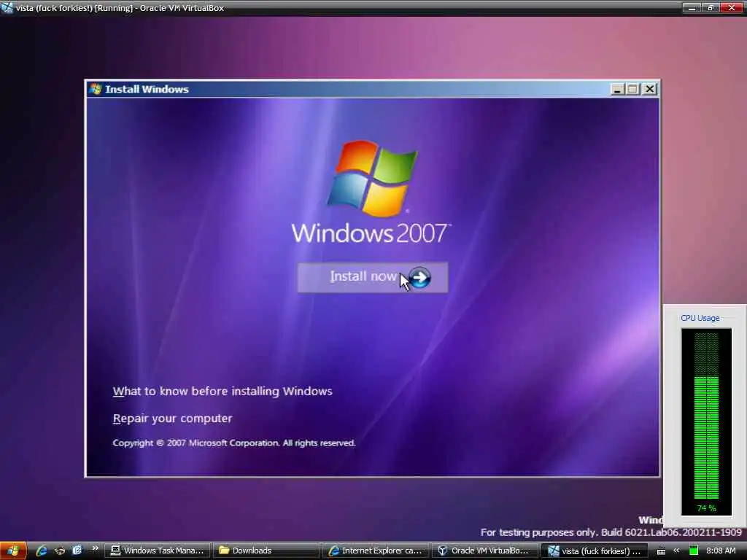Click the 74 % CPU reading

(706, 508)
